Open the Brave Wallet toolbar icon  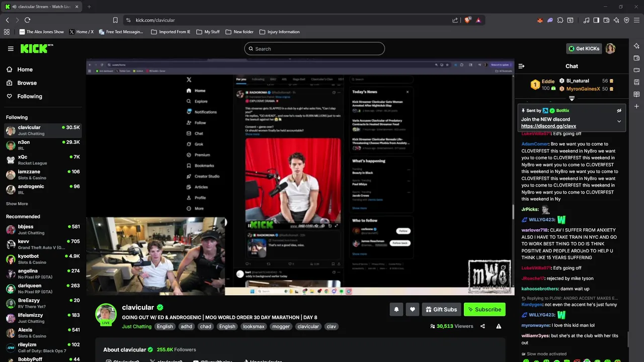[x=606, y=20]
